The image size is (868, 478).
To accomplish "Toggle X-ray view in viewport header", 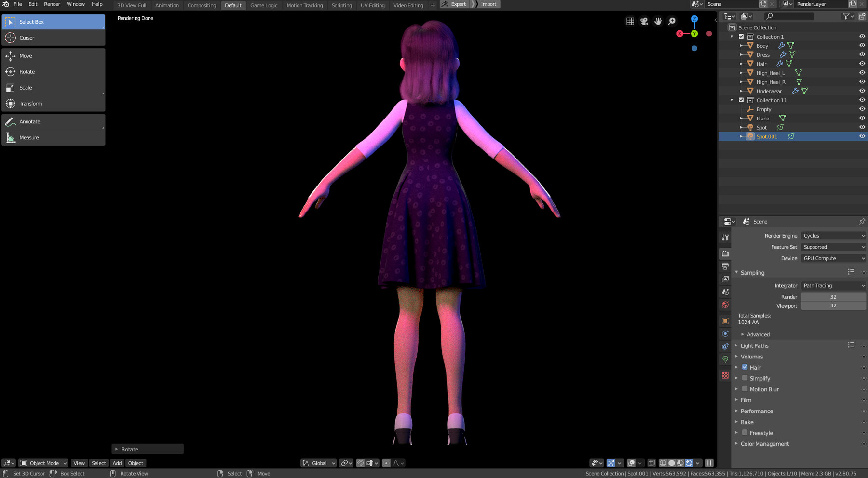I will click(x=651, y=463).
